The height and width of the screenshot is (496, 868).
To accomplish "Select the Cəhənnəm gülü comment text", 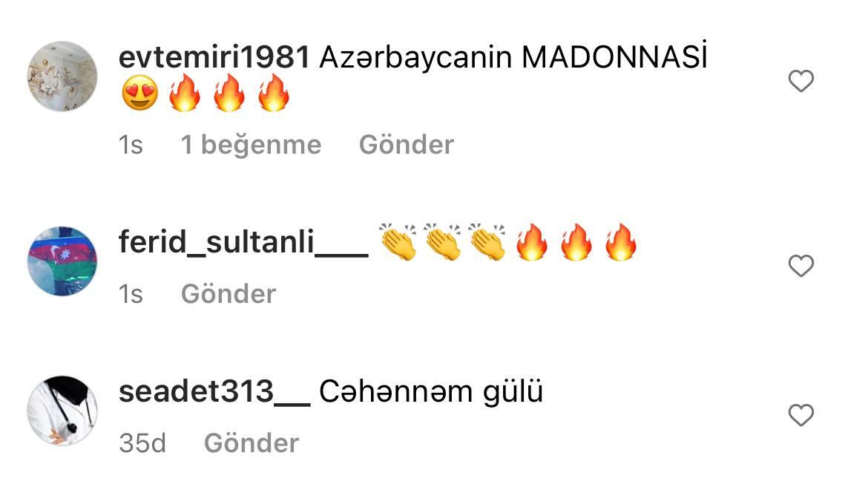I will (431, 392).
